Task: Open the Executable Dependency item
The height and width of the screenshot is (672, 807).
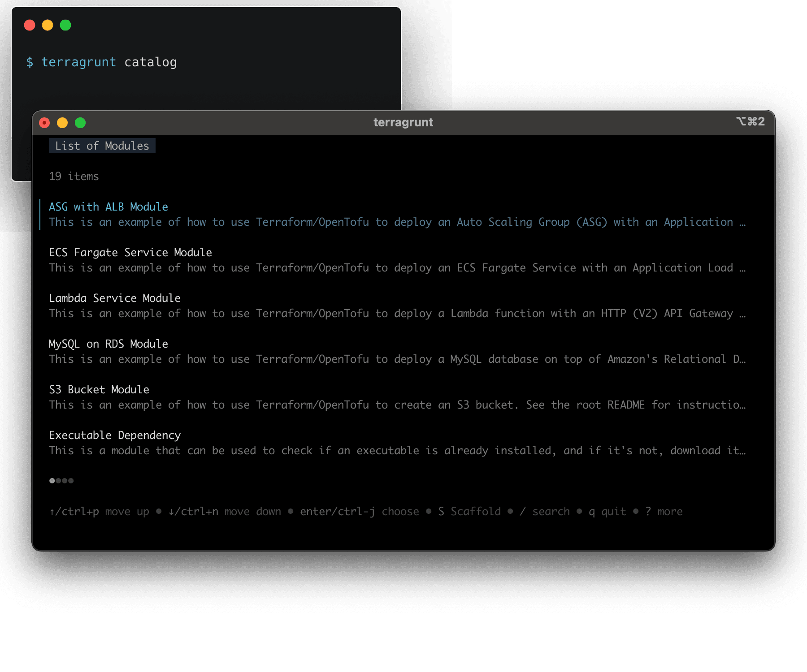Action: (x=114, y=435)
